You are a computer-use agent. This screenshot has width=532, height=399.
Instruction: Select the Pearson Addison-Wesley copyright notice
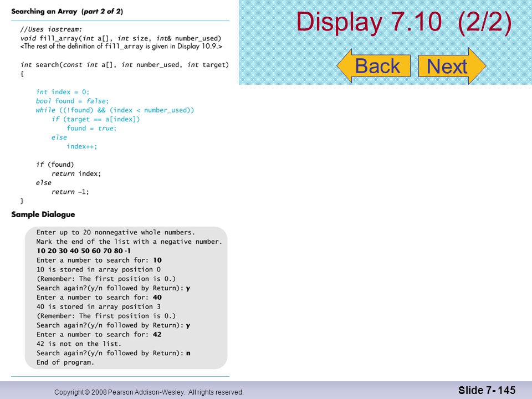tap(149, 392)
